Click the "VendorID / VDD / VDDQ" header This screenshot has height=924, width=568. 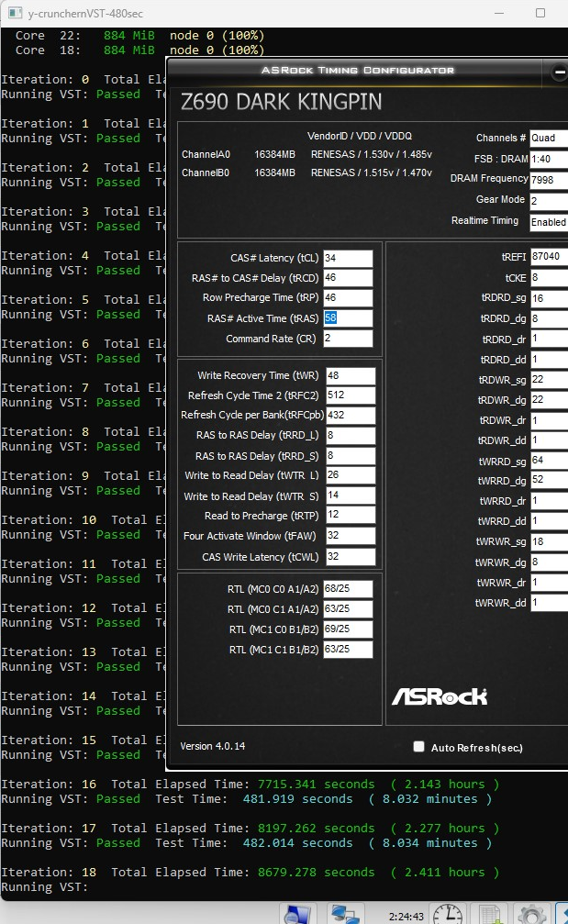click(x=360, y=136)
